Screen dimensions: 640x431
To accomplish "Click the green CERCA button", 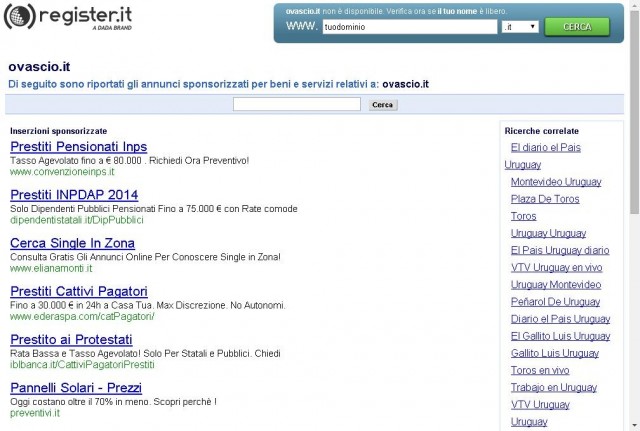I will (x=577, y=27).
